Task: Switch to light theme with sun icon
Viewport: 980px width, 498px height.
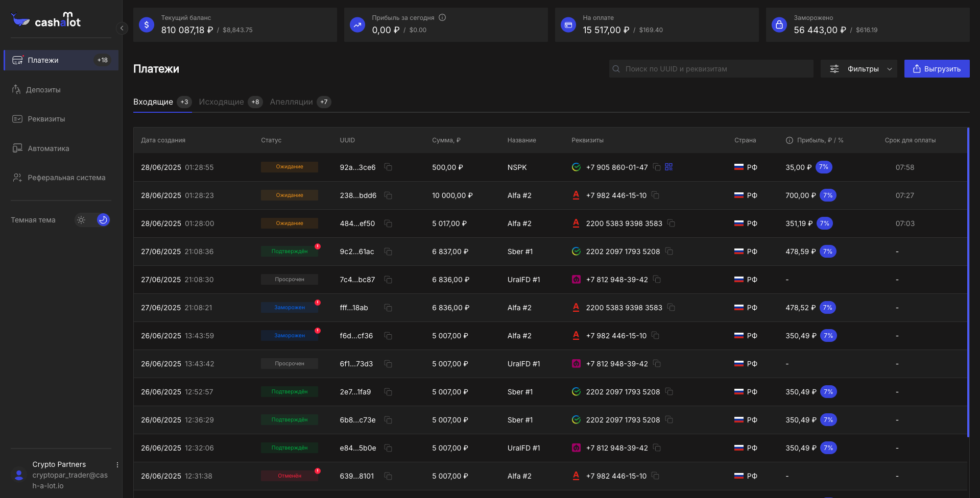Action: coord(81,220)
